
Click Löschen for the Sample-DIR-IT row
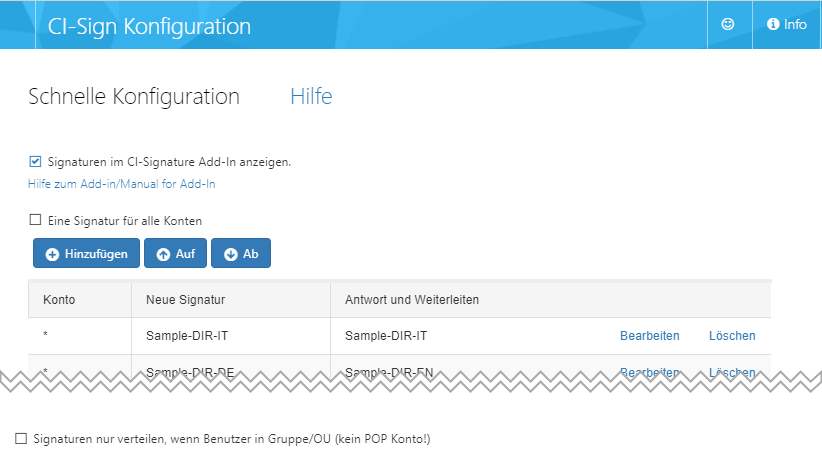coord(732,336)
